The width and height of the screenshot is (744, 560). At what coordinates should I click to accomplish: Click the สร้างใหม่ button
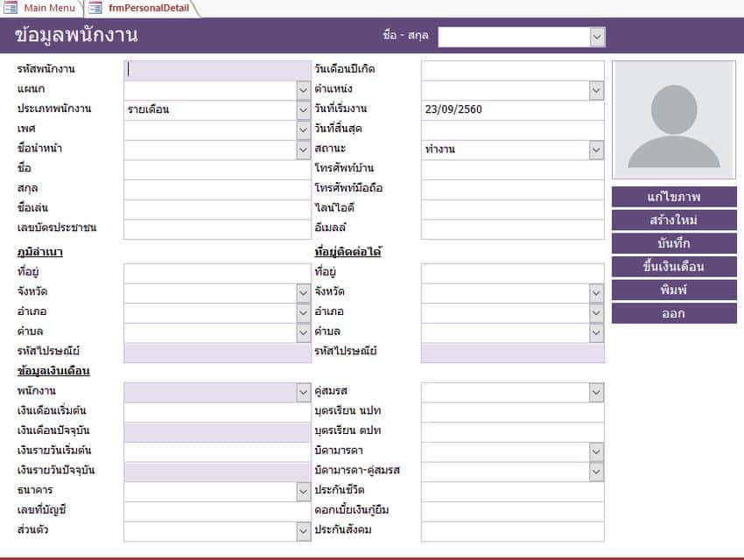coord(674,220)
